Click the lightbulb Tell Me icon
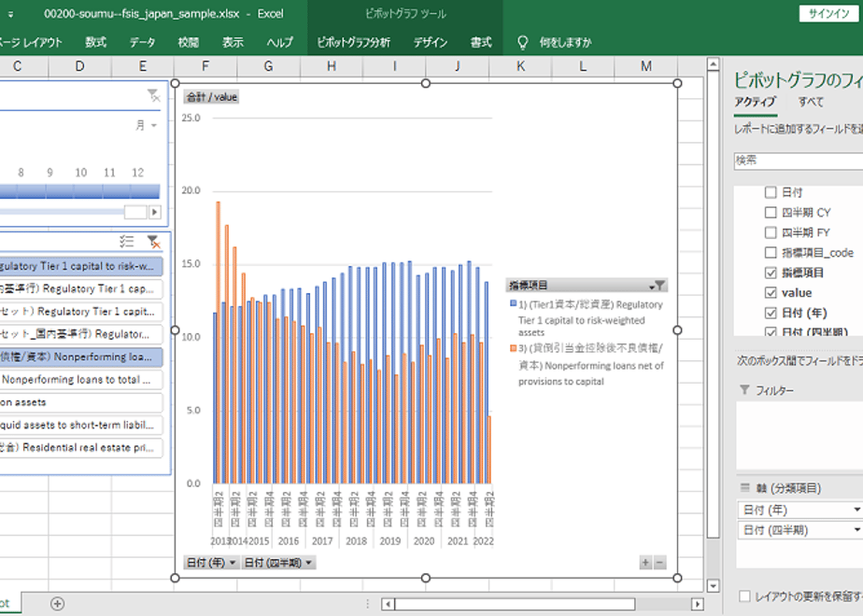The width and height of the screenshot is (863, 616). click(x=522, y=42)
